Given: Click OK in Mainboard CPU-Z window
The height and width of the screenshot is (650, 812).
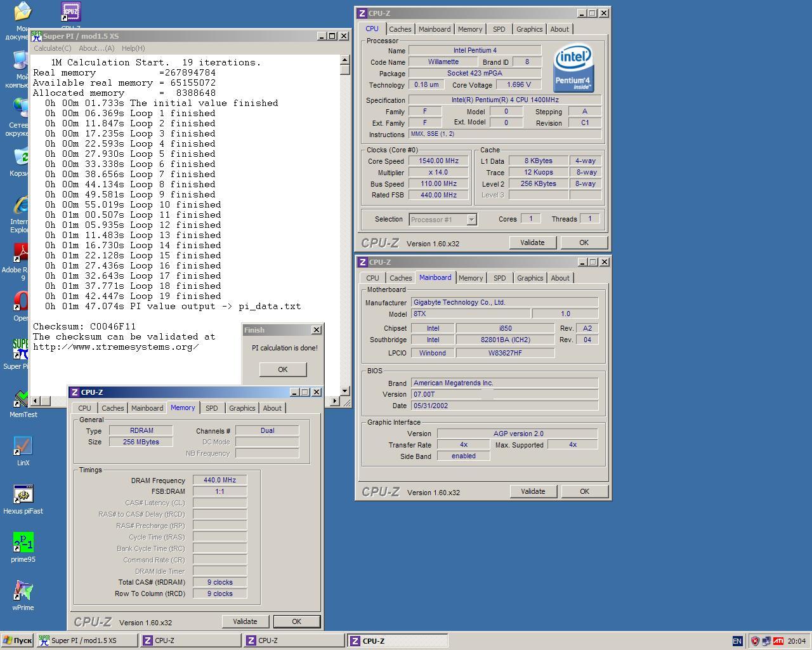Looking at the screenshot, I should click(584, 491).
